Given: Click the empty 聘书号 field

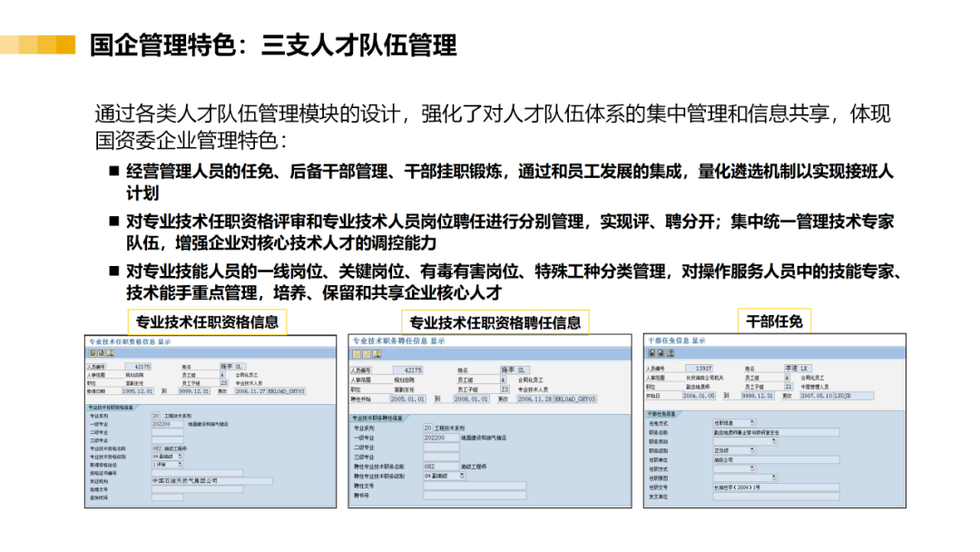Looking at the screenshot, I should click(x=475, y=495).
